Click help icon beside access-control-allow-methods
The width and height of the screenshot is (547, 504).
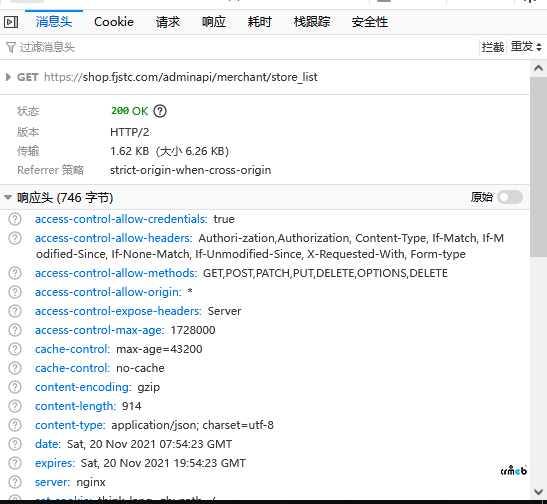[15, 273]
